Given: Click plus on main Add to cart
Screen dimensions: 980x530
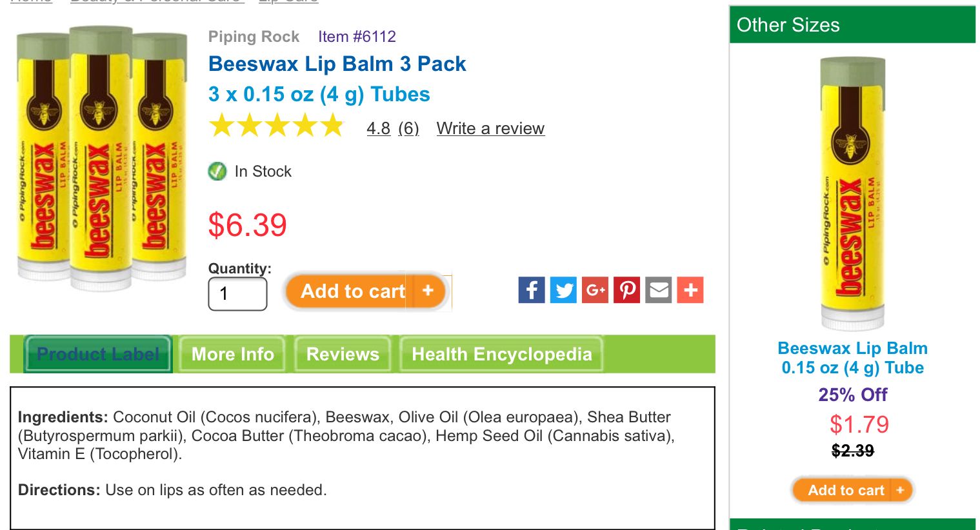Looking at the screenshot, I should pos(428,291).
